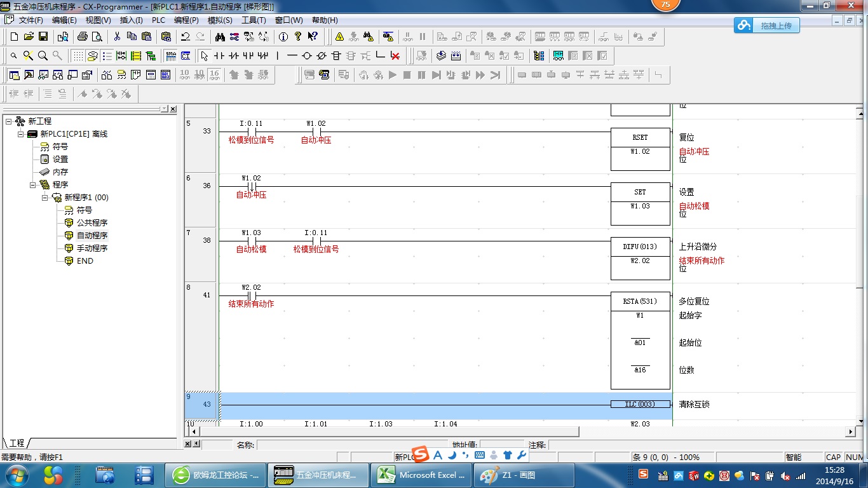Collapse the 新工程 root tree node
The width and height of the screenshot is (868, 488).
coord(8,121)
